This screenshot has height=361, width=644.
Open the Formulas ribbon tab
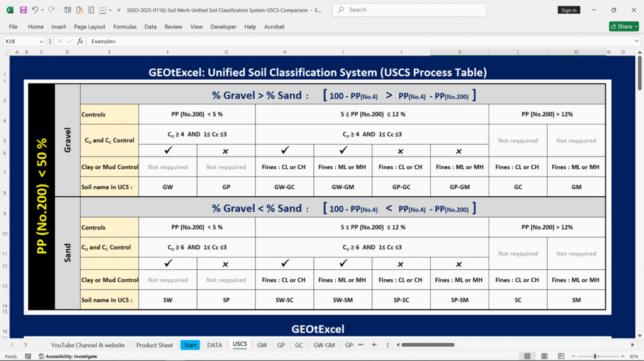(125, 26)
